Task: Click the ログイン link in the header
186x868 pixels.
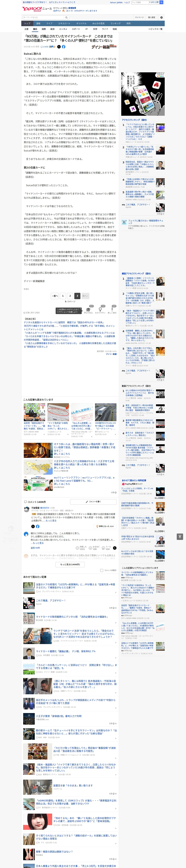Action: tap(57, 11)
